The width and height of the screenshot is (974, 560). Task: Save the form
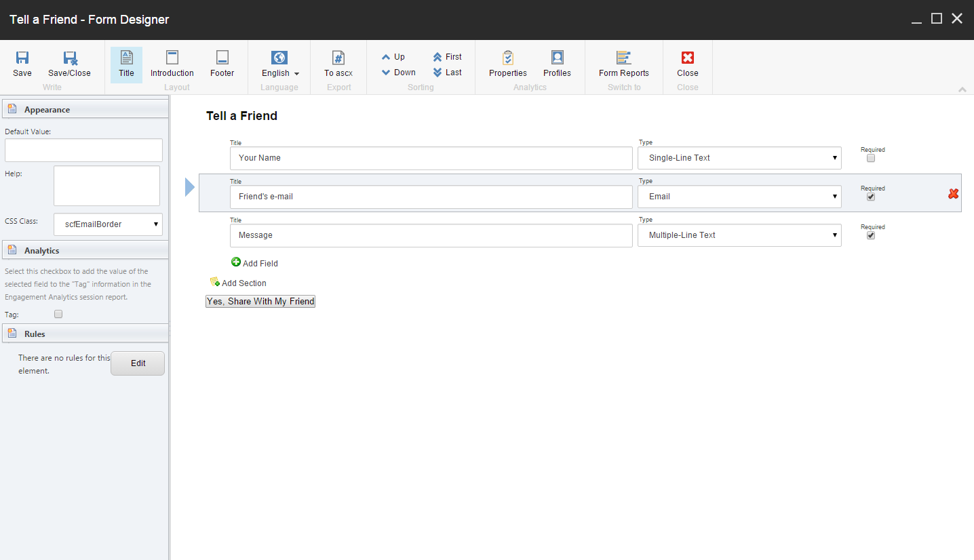click(22, 64)
